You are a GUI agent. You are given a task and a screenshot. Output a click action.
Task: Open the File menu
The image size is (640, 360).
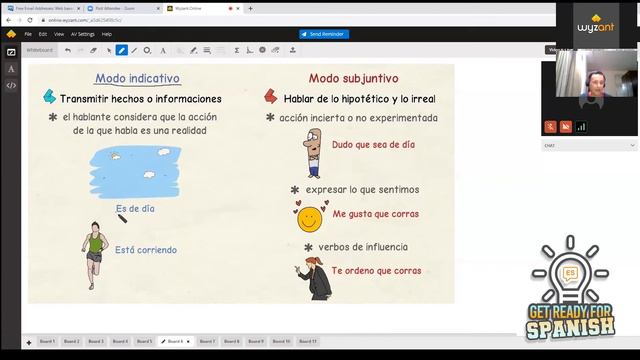(28, 34)
